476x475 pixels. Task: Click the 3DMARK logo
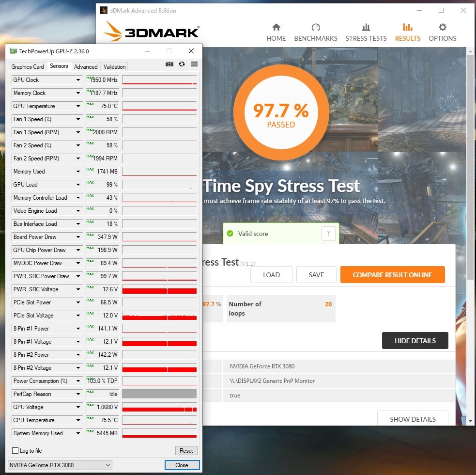click(152, 32)
